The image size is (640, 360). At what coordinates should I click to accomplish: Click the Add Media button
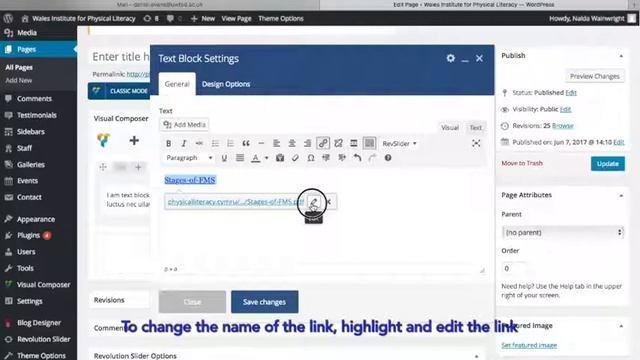184,125
